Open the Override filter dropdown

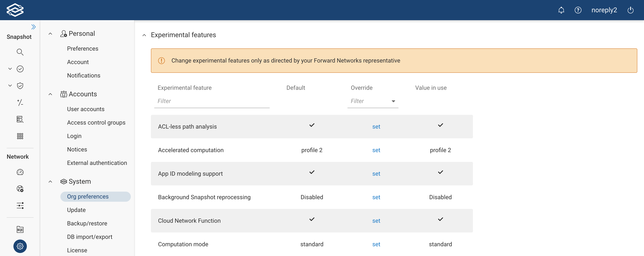[x=393, y=101]
